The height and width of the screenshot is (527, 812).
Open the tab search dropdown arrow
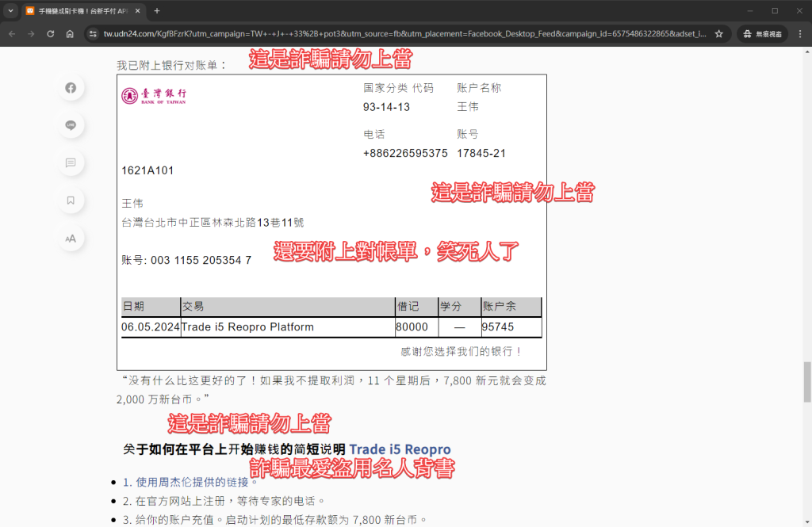[11, 11]
